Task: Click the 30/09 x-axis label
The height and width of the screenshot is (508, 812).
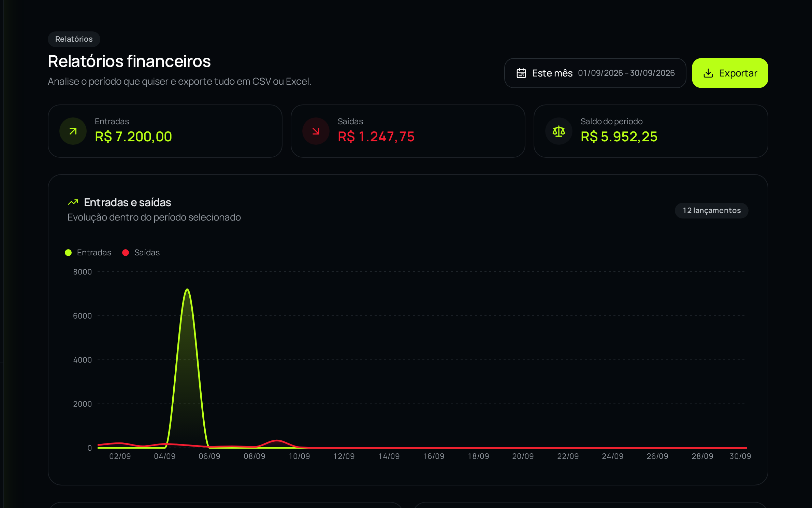Action: [x=740, y=456]
